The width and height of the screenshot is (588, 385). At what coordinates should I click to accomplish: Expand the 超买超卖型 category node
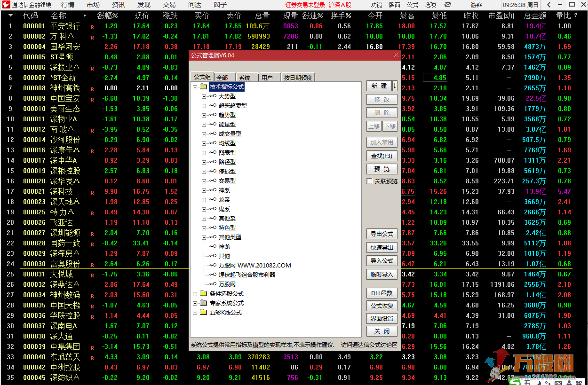pyautogui.click(x=204, y=106)
